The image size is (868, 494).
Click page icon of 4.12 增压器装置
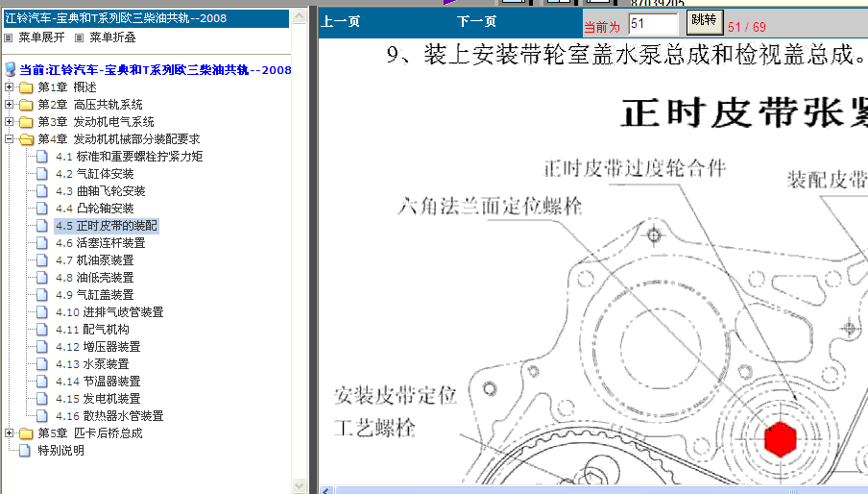pos(42,347)
